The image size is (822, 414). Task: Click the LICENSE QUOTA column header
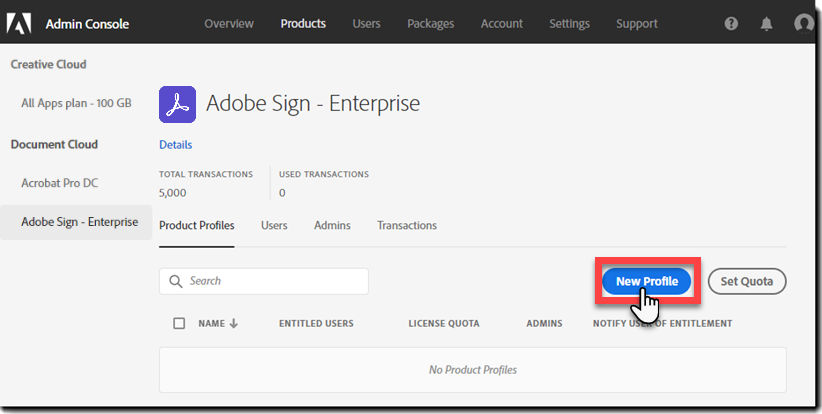[x=444, y=323]
